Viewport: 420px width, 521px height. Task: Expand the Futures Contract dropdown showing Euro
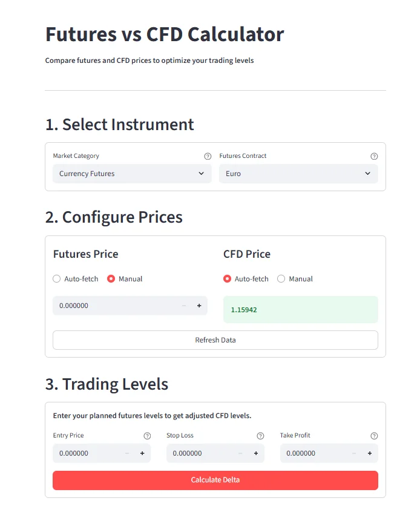298,174
